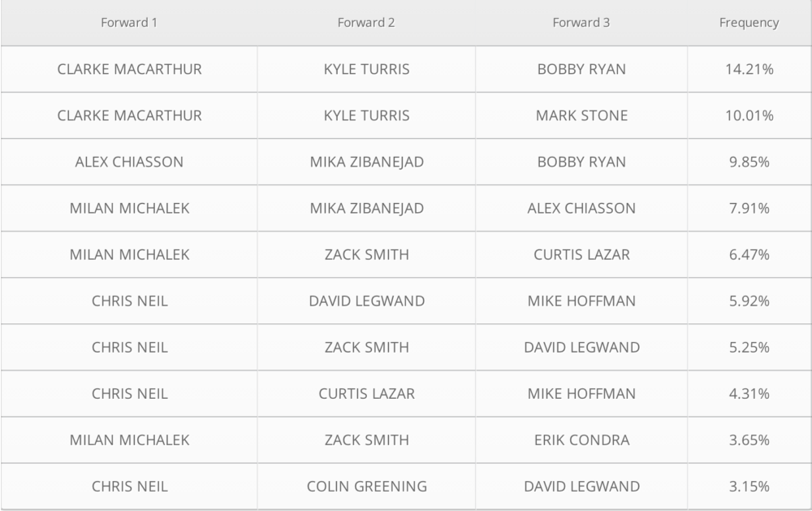Image resolution: width=812 pixels, height=511 pixels.
Task: Select Mika Zibanejad in the 9.85% row
Action: click(x=366, y=162)
